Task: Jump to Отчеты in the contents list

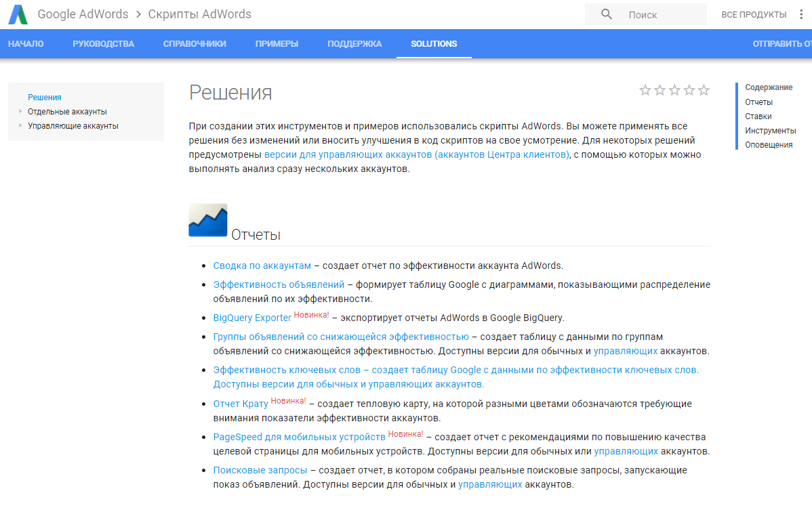Action: [x=758, y=102]
